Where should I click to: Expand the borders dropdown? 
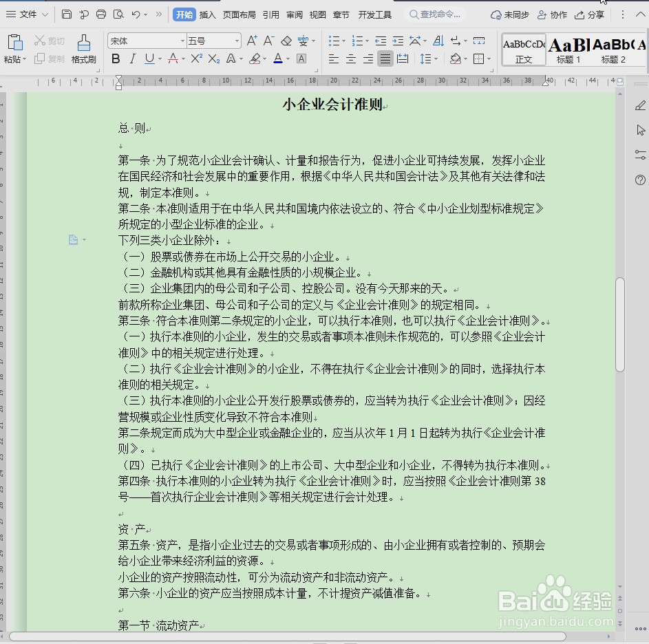[489, 59]
